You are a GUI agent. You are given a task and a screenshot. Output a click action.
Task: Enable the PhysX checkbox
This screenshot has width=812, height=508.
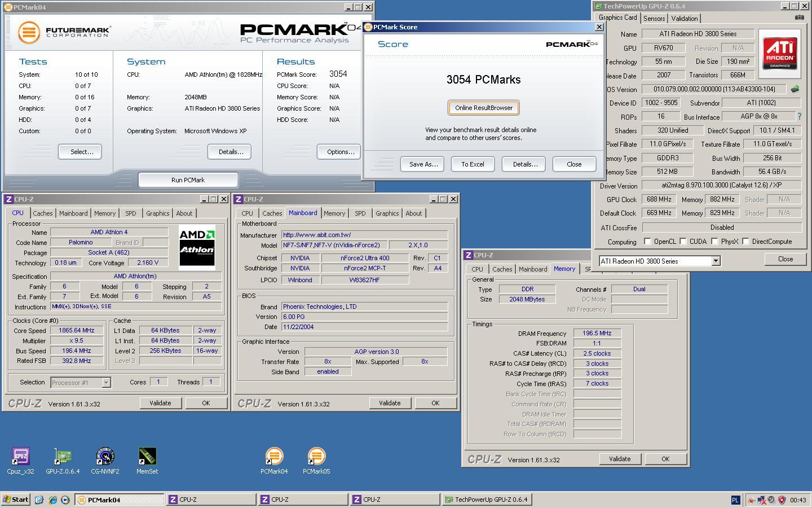coord(714,242)
